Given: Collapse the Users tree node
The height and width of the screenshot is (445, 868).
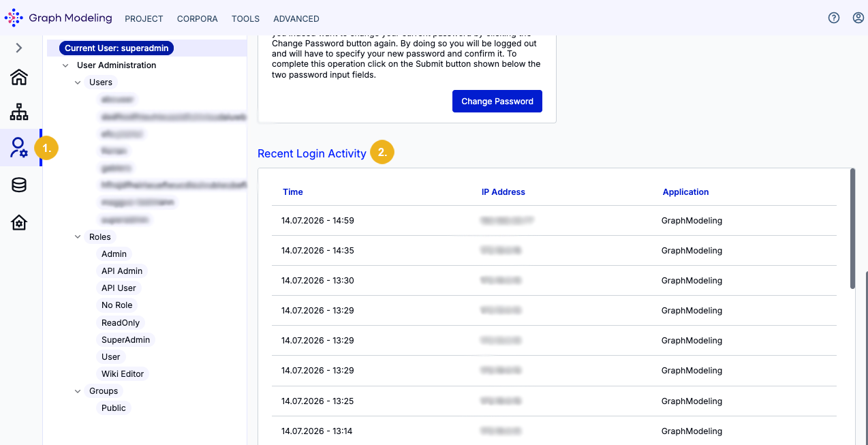Looking at the screenshot, I should (x=78, y=82).
